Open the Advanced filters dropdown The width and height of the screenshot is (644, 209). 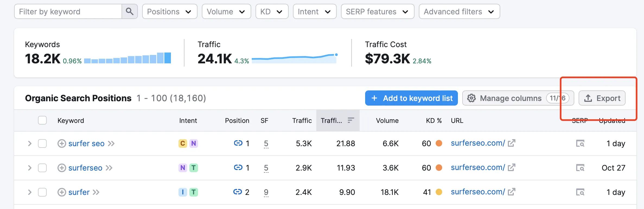click(x=459, y=11)
